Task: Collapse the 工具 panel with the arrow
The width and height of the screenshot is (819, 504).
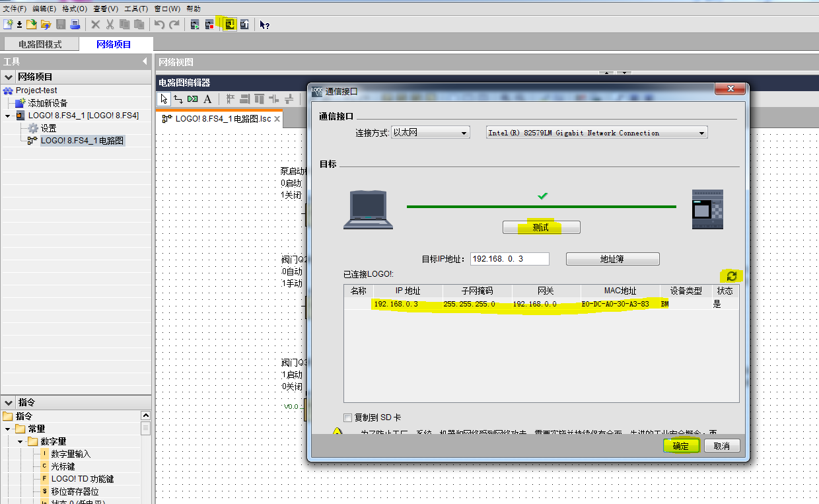Action: coord(145,61)
